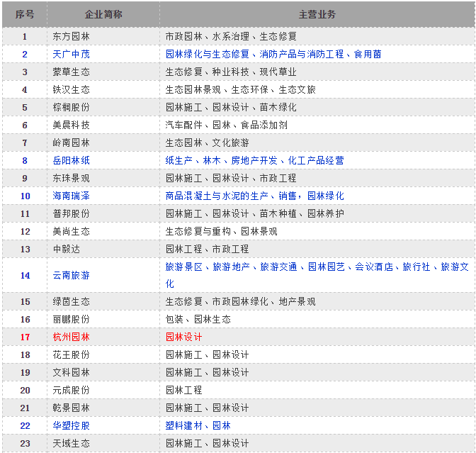Click red business text 园林设计

pyautogui.click(x=183, y=337)
